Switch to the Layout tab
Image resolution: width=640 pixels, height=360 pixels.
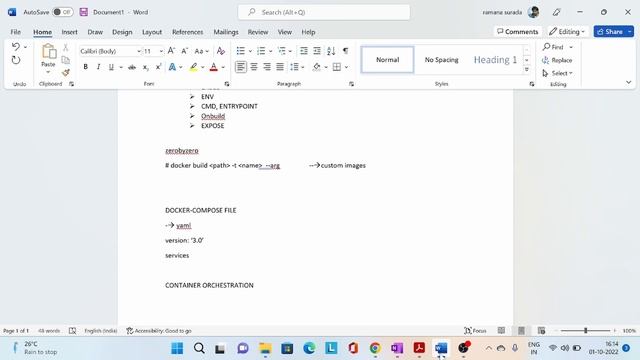pos(152,32)
